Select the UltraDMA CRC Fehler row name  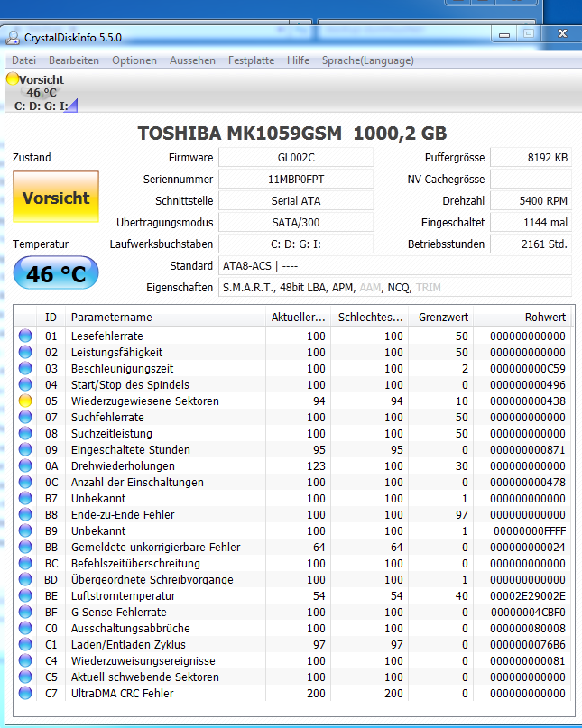(122, 693)
